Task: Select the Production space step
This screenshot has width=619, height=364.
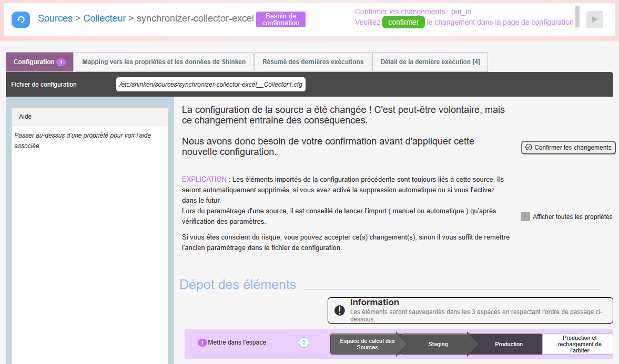Action: (509, 344)
